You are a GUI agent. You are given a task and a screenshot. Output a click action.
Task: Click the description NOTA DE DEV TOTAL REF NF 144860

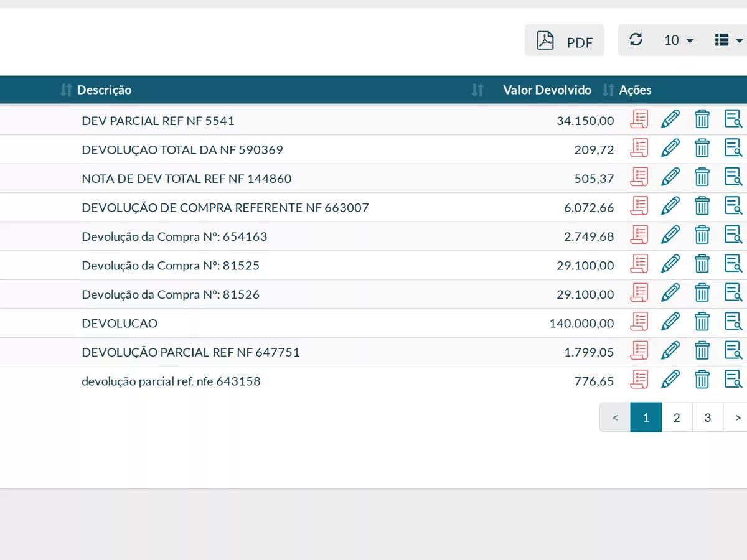tap(187, 179)
